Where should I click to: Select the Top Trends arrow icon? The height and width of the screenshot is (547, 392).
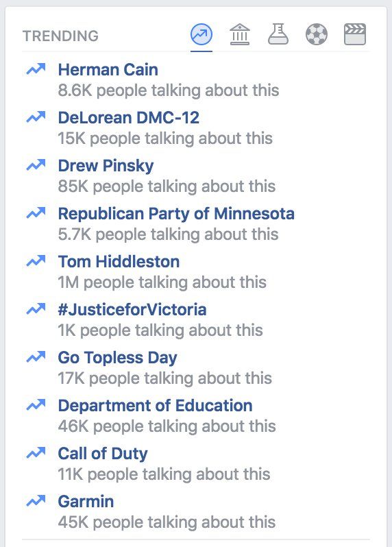pos(201,34)
